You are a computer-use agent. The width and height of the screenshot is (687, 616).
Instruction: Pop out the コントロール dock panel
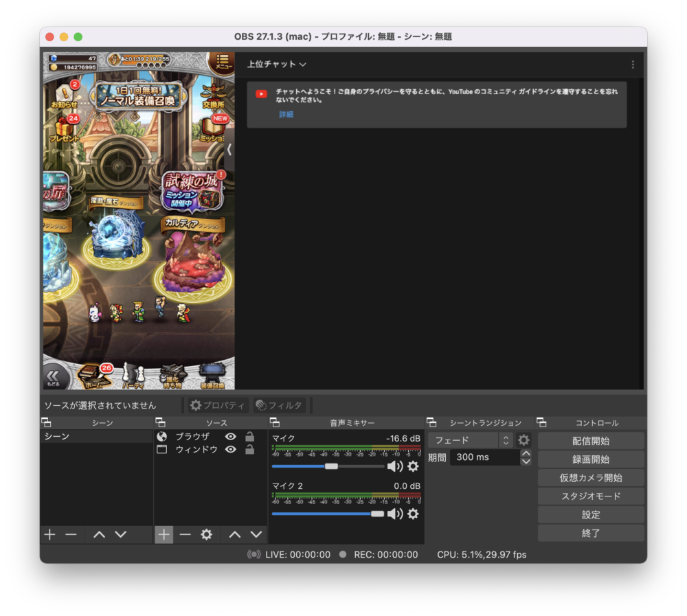542,422
